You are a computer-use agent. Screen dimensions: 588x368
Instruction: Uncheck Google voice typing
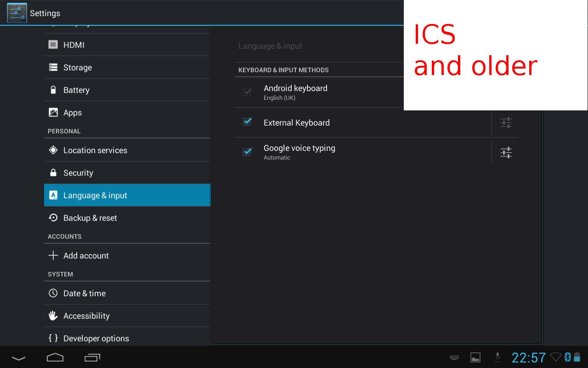click(x=247, y=152)
